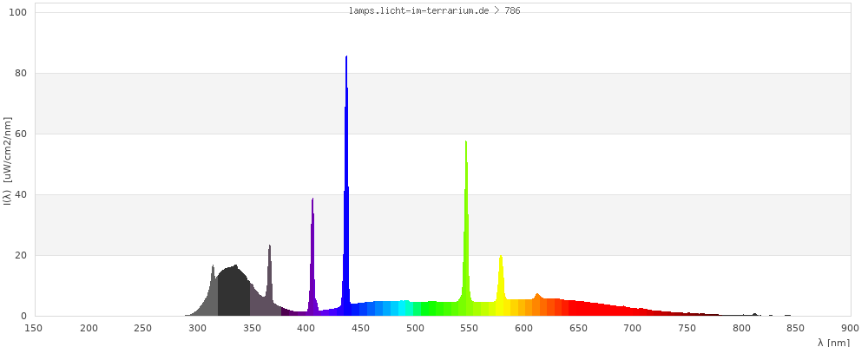
Task: Click the x-axis tick 550
Action: pos(469,328)
